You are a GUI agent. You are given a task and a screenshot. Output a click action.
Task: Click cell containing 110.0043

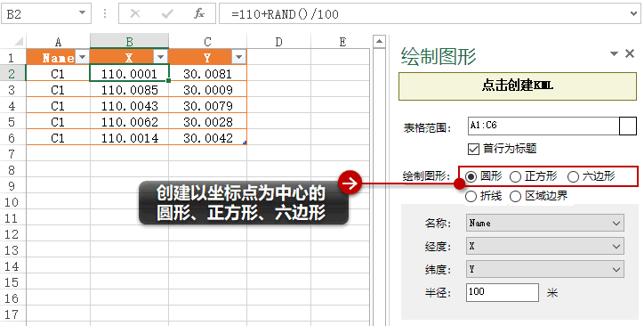coord(129,106)
